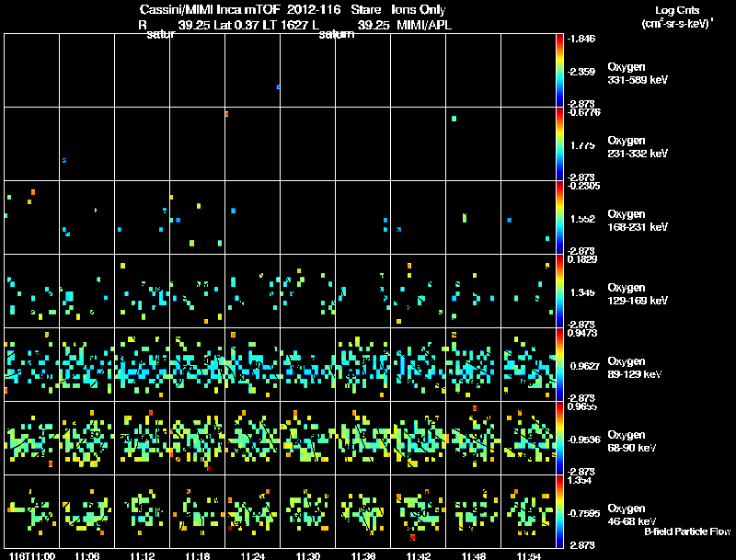Select the '11:18' time axis label

pyautogui.click(x=198, y=555)
